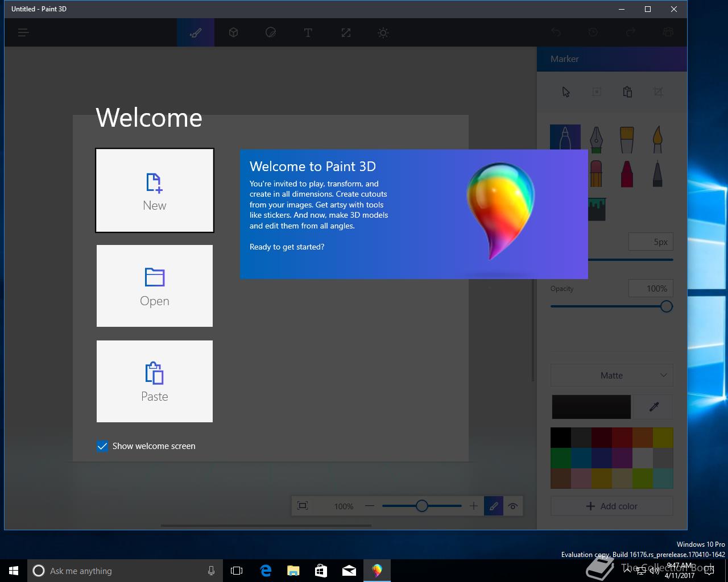Click the Paste tile on the welcome screen
This screenshot has height=582, width=728.
(155, 381)
